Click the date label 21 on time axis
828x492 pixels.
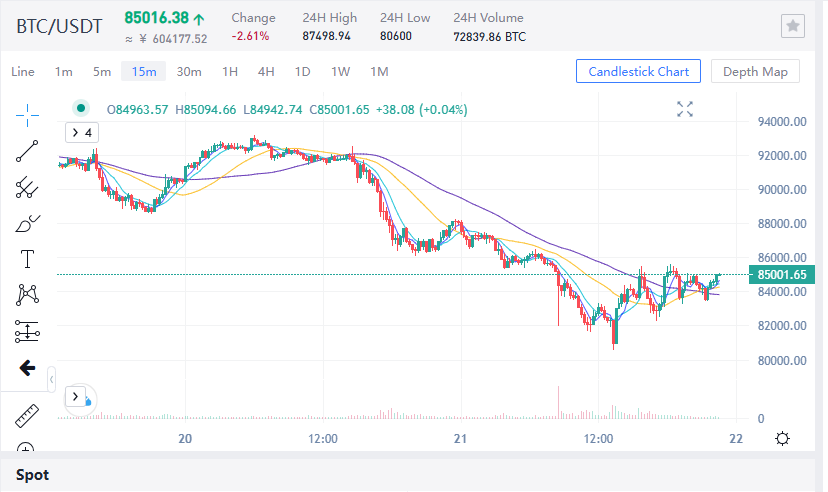pyautogui.click(x=460, y=438)
